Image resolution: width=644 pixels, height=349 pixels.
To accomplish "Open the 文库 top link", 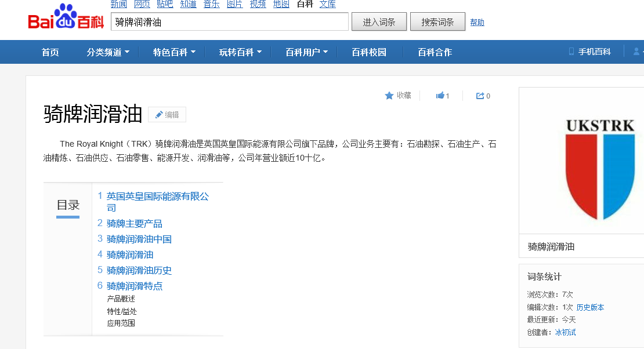I will point(328,4).
